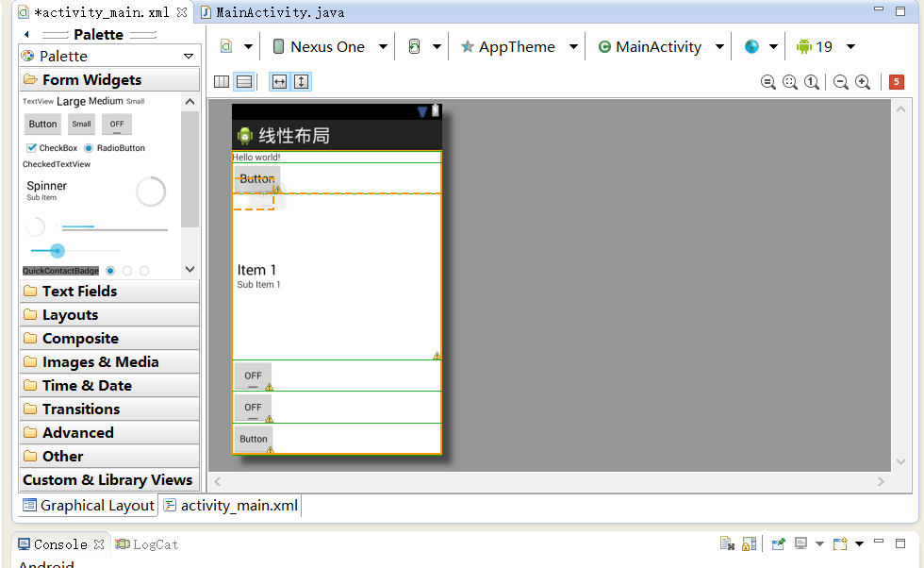Toggle the expand layout horizontally icon
Image resolution: width=924 pixels, height=568 pixels.
[279, 81]
